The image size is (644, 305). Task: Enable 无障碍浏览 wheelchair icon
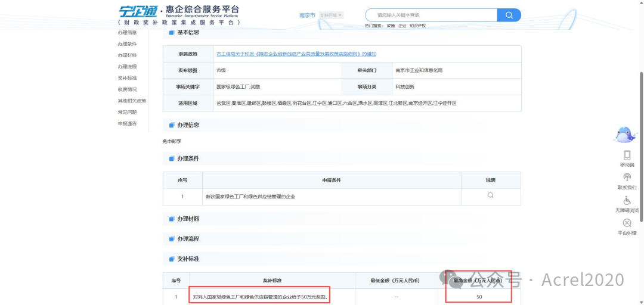coord(627,200)
